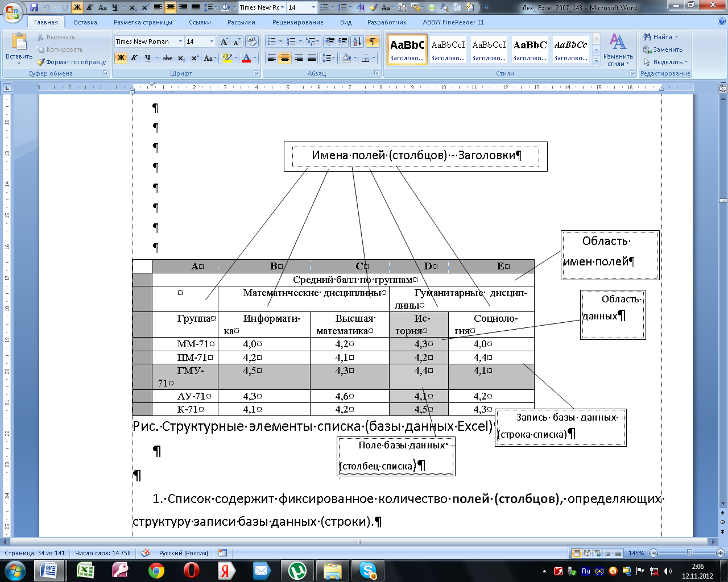Open Word Help question mark icon
Viewport: 728px width, 582px height.
point(722,22)
